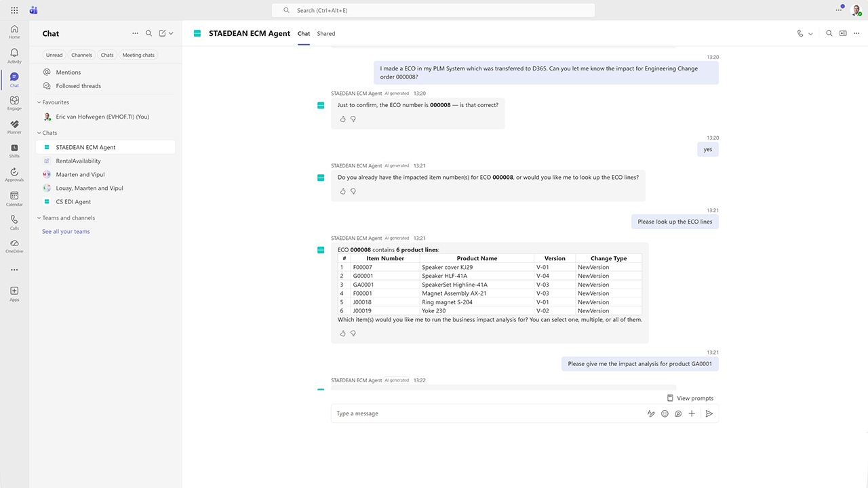Open the RentalAvailability chat
Viewport: 868px width, 488px height.
pos(105,161)
